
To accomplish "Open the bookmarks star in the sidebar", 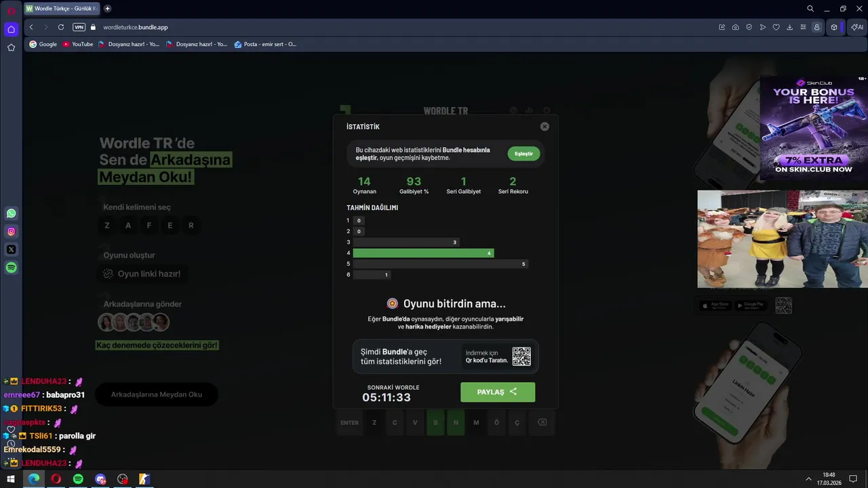I will pyautogui.click(x=11, y=47).
